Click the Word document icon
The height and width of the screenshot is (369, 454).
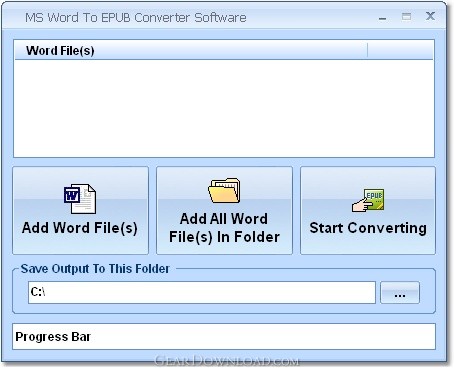pyautogui.click(x=80, y=199)
